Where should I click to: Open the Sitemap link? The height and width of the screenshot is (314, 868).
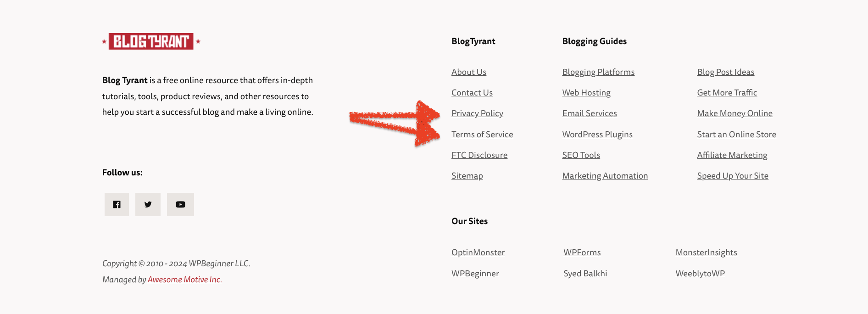pos(467,176)
